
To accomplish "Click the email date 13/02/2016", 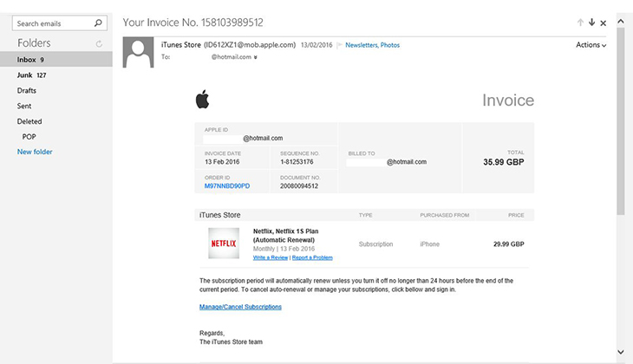I will pos(316,45).
